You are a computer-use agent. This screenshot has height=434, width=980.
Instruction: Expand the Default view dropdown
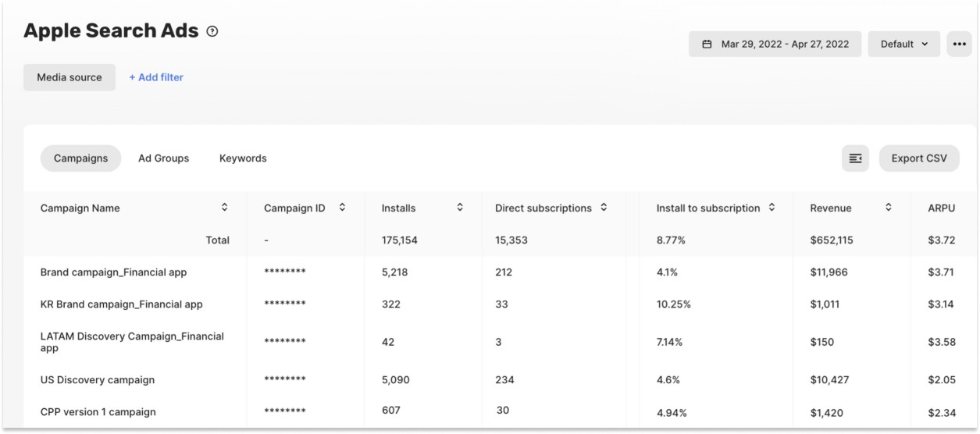(x=903, y=44)
